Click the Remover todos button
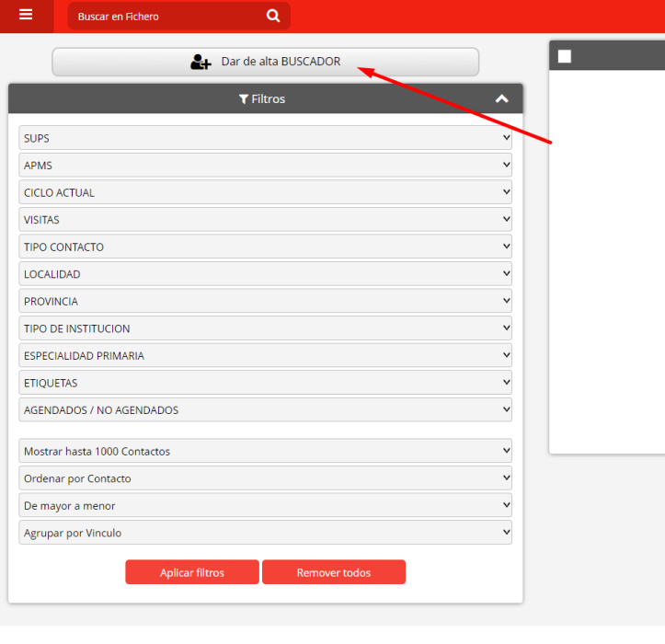The height and width of the screenshot is (644, 665). 334,572
